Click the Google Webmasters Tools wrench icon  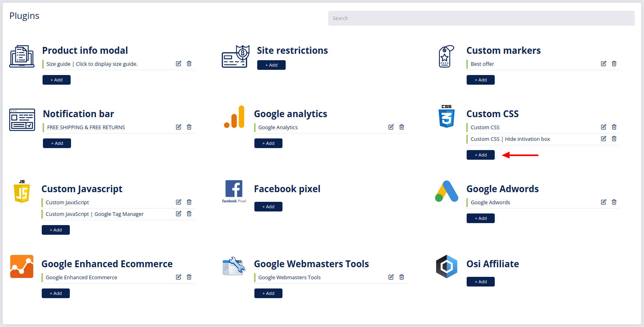click(x=234, y=266)
